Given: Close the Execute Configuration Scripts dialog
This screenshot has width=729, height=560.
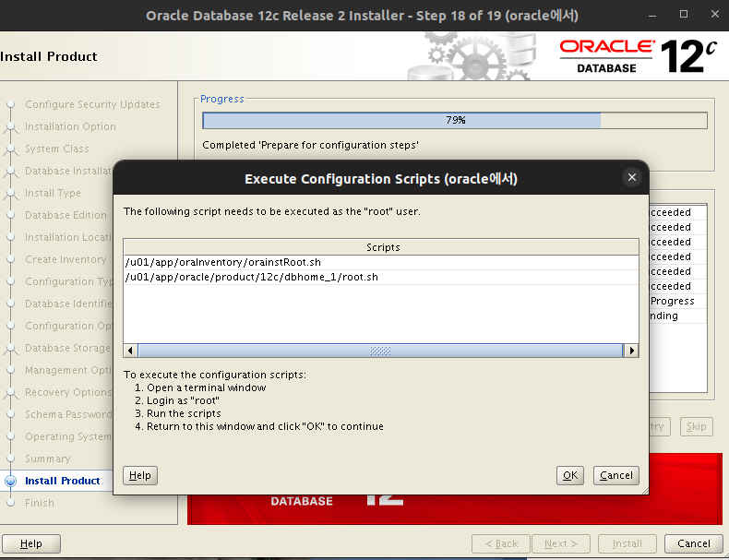Looking at the screenshot, I should coord(632,177).
